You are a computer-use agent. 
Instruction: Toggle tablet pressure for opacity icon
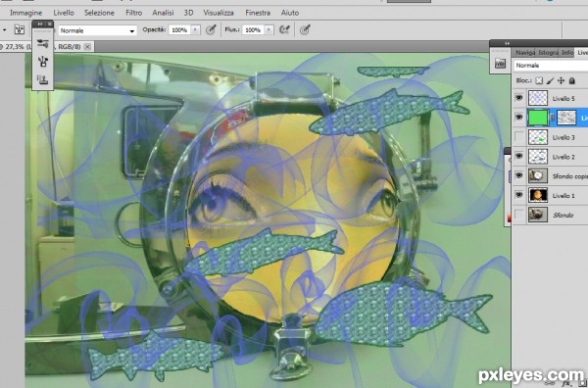[x=211, y=29]
